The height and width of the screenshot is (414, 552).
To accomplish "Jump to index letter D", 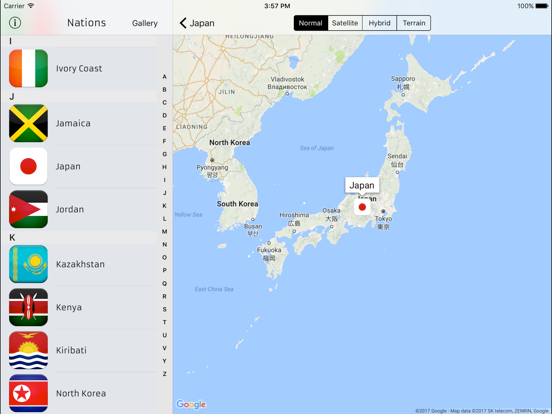I will [164, 115].
